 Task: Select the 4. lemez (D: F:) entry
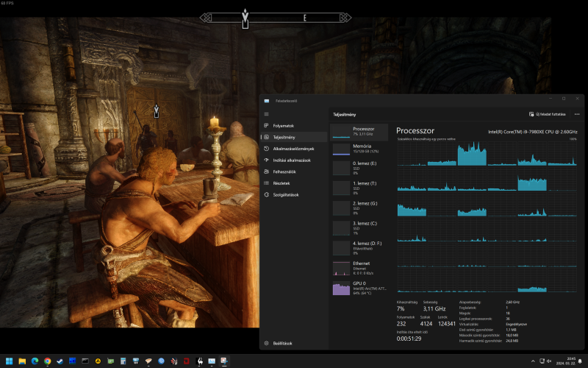click(359, 248)
